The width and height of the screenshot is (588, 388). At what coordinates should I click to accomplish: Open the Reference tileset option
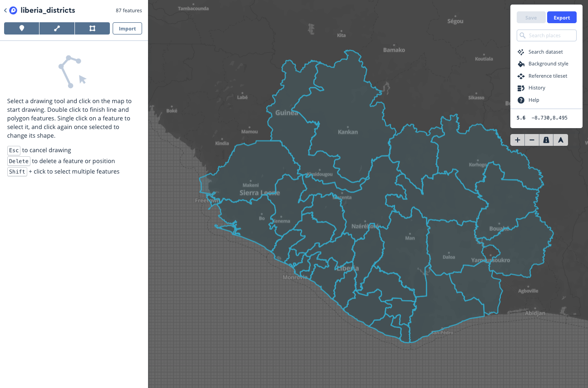click(x=548, y=76)
